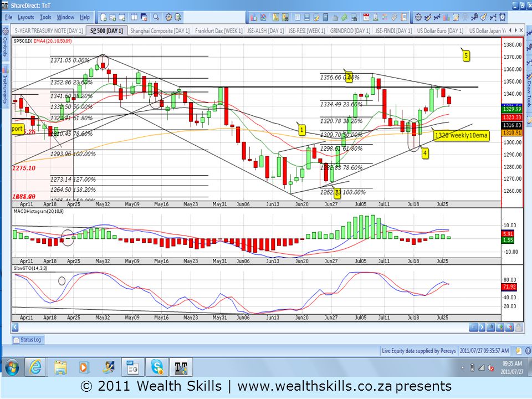
Task: Click the new document toolbar icon
Action: (104, 17)
